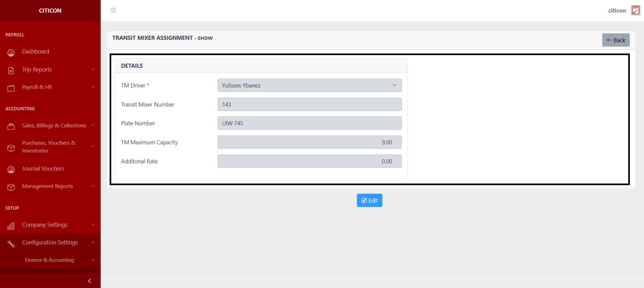The image size is (644, 288).
Task: Collapse the Configuration Settings section
Action: 50,242
